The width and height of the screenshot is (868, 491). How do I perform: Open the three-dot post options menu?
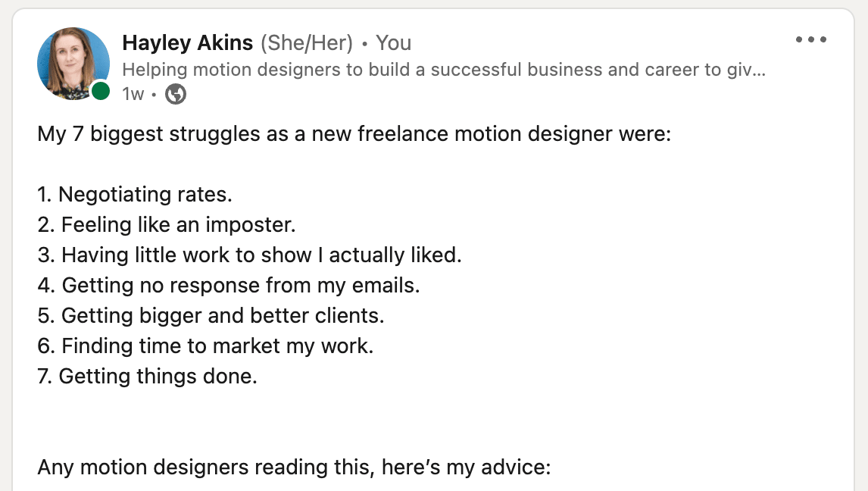[x=811, y=39]
